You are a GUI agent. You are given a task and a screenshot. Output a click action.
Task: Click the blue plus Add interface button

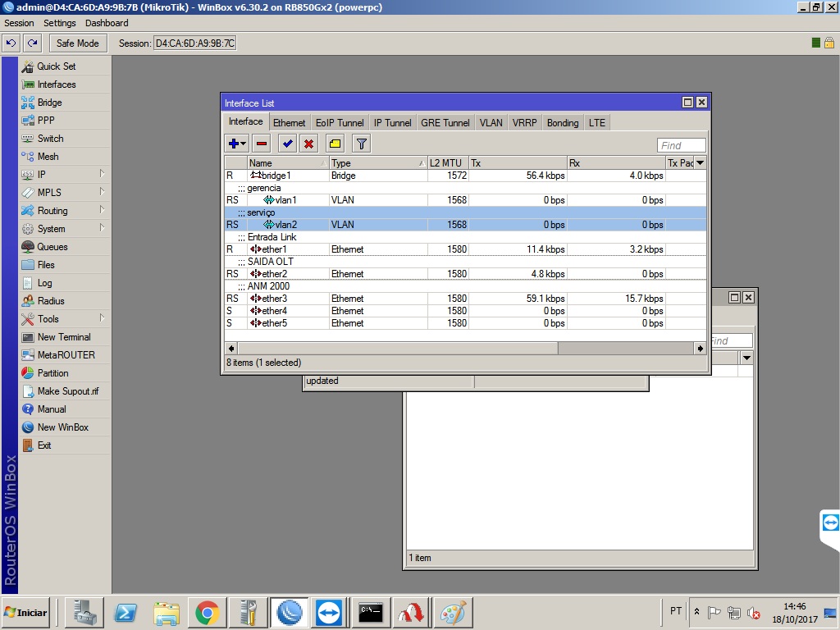[234, 144]
